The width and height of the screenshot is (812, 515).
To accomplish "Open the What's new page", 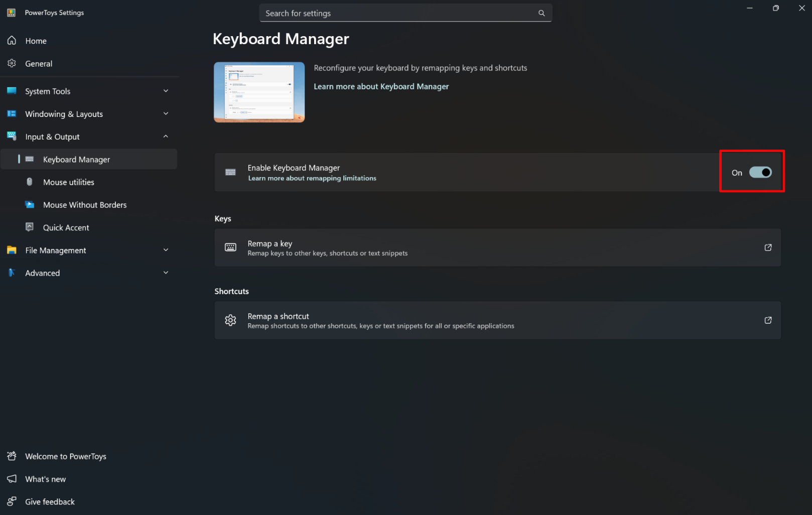I will tap(46, 479).
